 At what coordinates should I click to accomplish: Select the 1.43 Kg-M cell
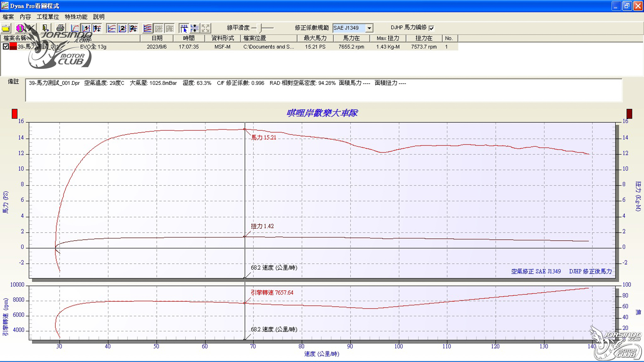click(388, 47)
